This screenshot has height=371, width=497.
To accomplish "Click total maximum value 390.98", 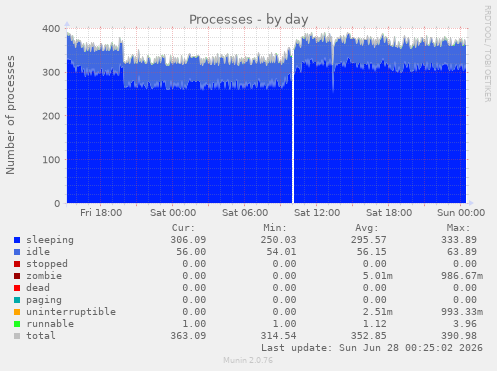I will pos(459,336).
